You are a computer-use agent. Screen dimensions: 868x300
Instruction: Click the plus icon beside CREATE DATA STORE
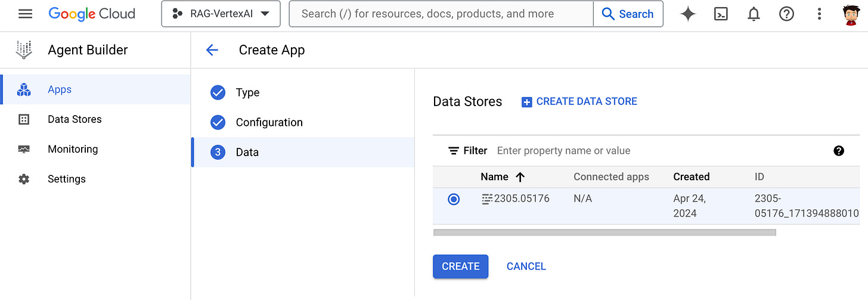pyautogui.click(x=526, y=102)
